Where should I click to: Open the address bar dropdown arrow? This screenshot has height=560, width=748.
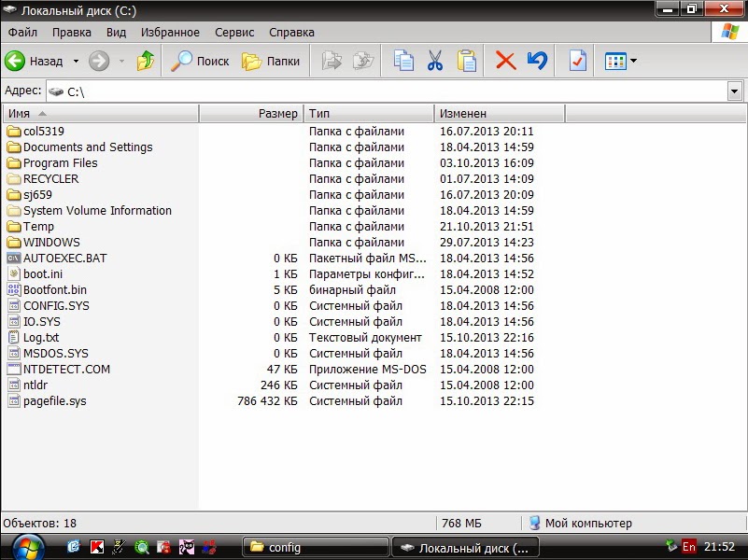(x=736, y=91)
